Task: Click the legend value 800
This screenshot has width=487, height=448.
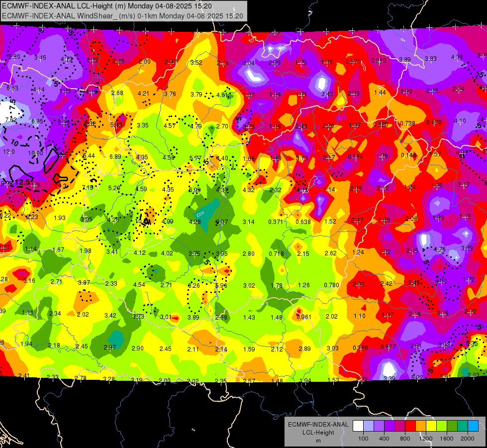Action: pyautogui.click(x=405, y=439)
